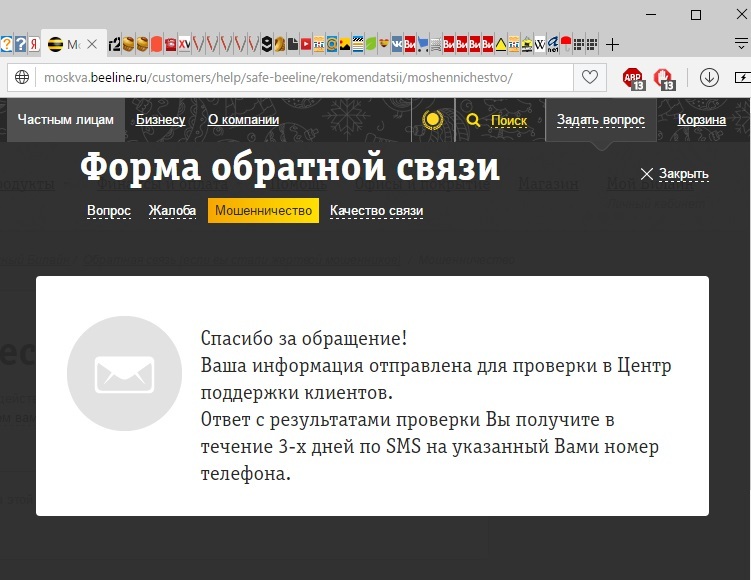Open the orange question mark tab
The width and height of the screenshot is (751, 580).
coord(6,45)
